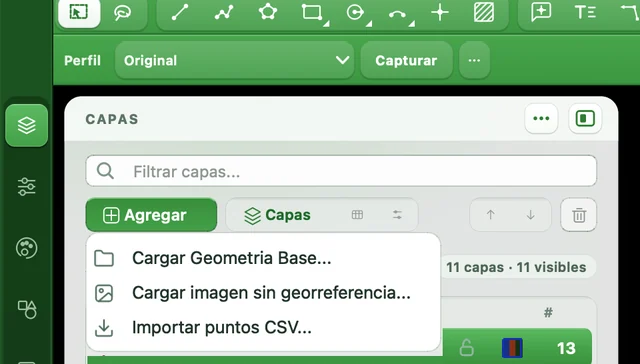The image size is (640, 364).
Task: Open the layers panel from sidebar
Action: point(27,125)
